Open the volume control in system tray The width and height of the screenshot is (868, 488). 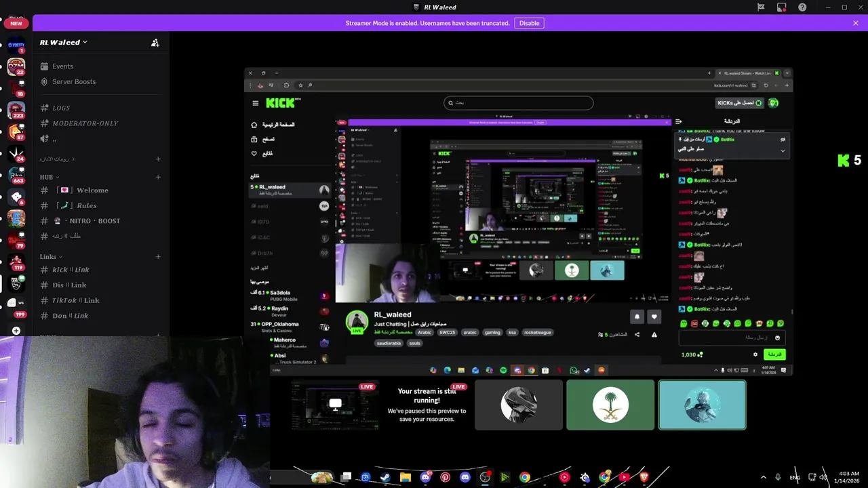pos(823,477)
